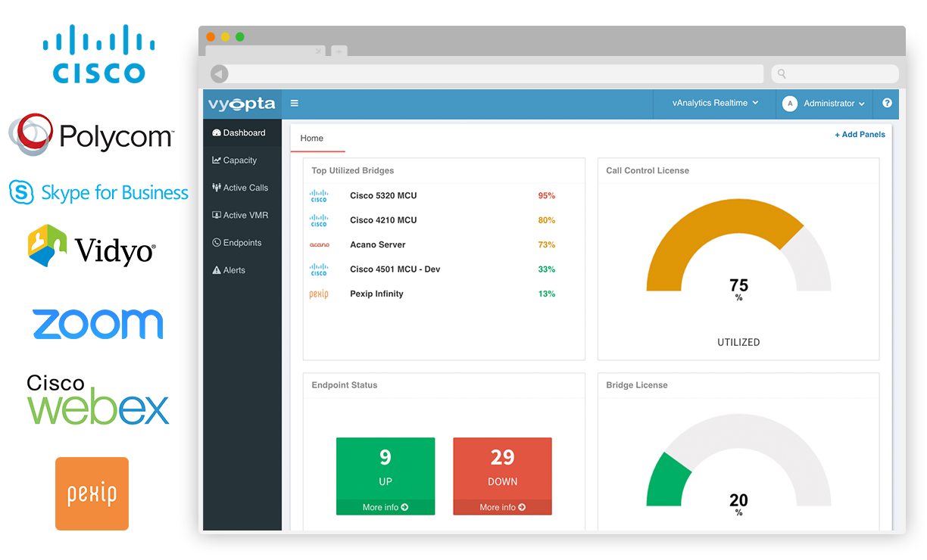Click the red close window dot
The image size is (927, 560).
click(x=211, y=36)
